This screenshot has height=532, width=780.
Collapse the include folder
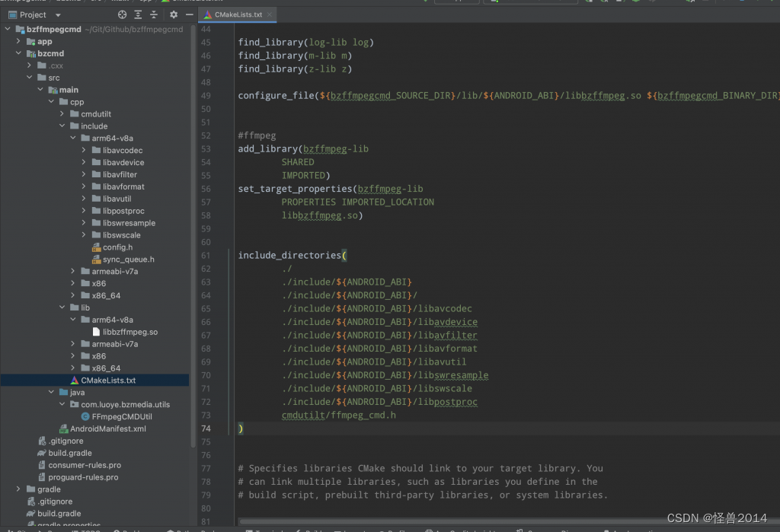tap(62, 126)
